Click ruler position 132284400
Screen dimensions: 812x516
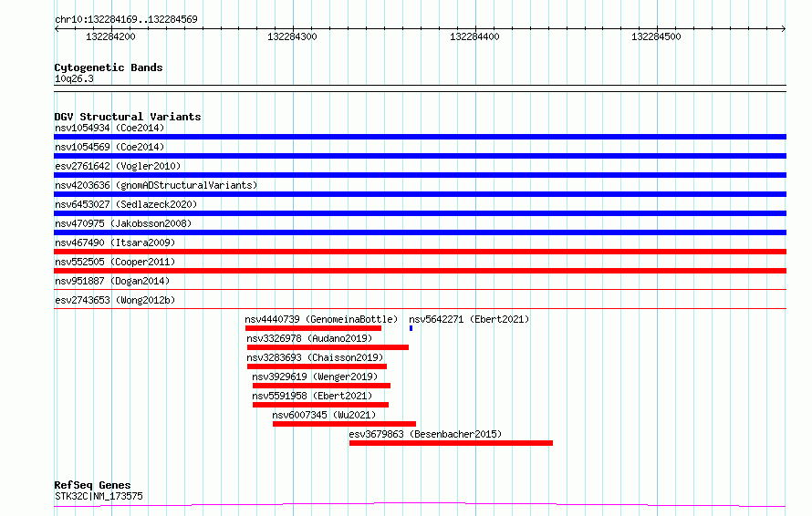[x=474, y=36]
